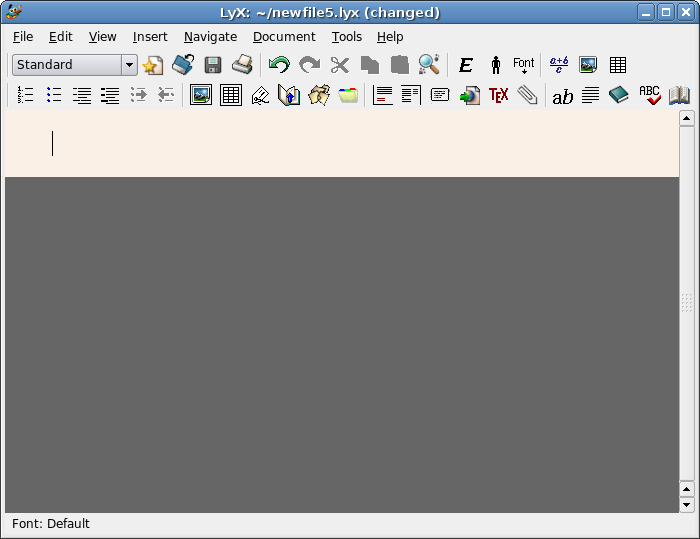Open the File menu

pyautogui.click(x=23, y=37)
